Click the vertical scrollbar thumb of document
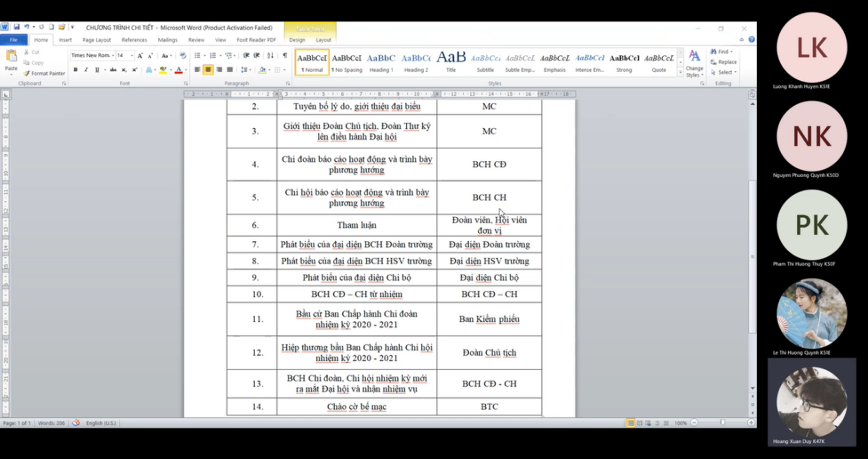 coord(753,256)
